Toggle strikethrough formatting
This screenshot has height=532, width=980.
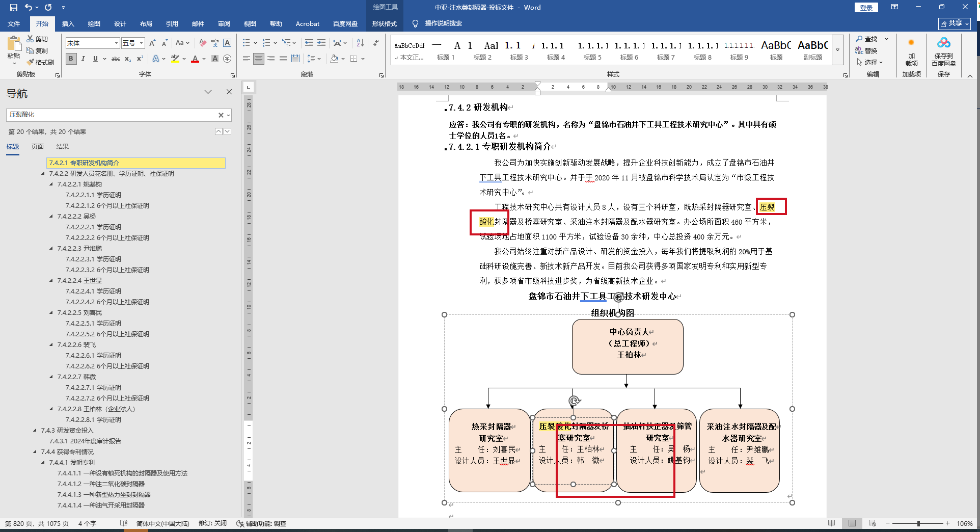pyautogui.click(x=116, y=59)
